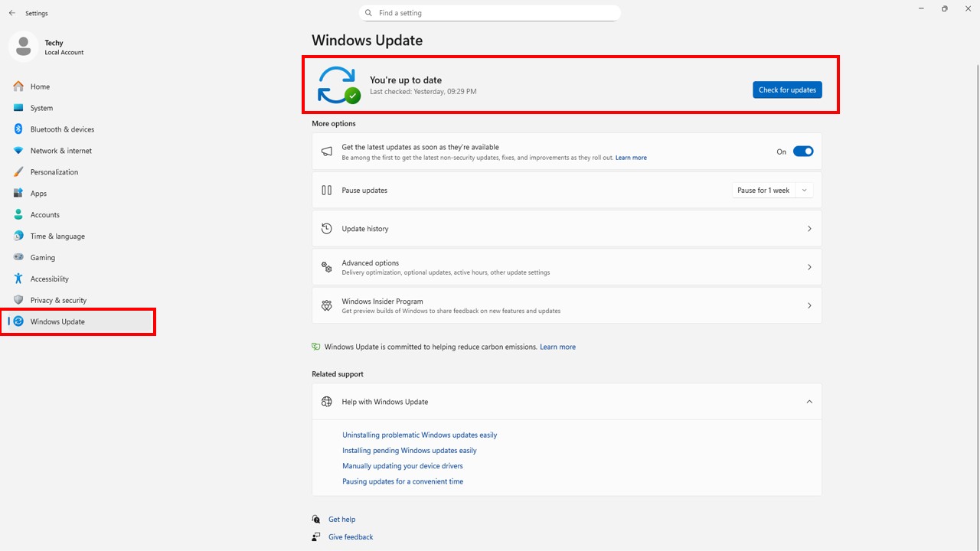
Task: Click the Personalization paintbrush icon
Action: [18, 172]
